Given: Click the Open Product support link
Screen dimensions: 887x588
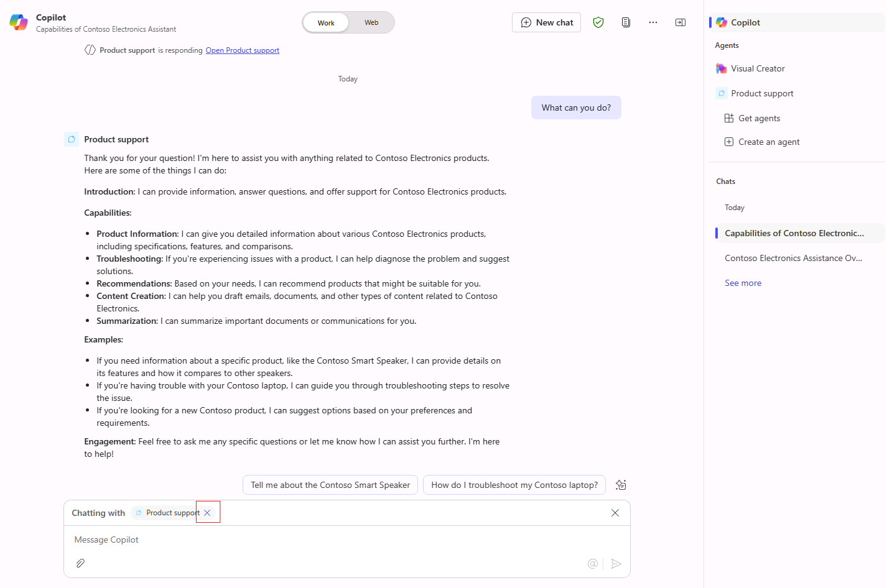Looking at the screenshot, I should point(243,50).
